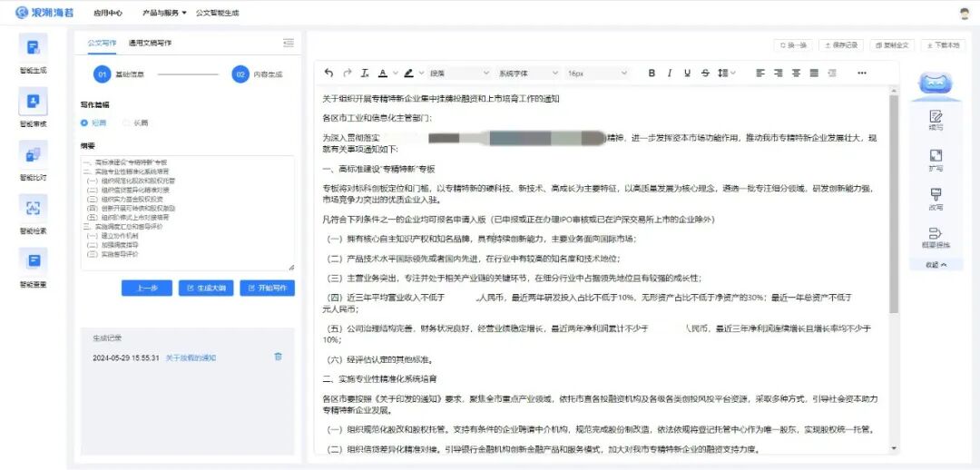Open 公文智能生成 in top navigation
Screen dimensions: 980x470
217,13
